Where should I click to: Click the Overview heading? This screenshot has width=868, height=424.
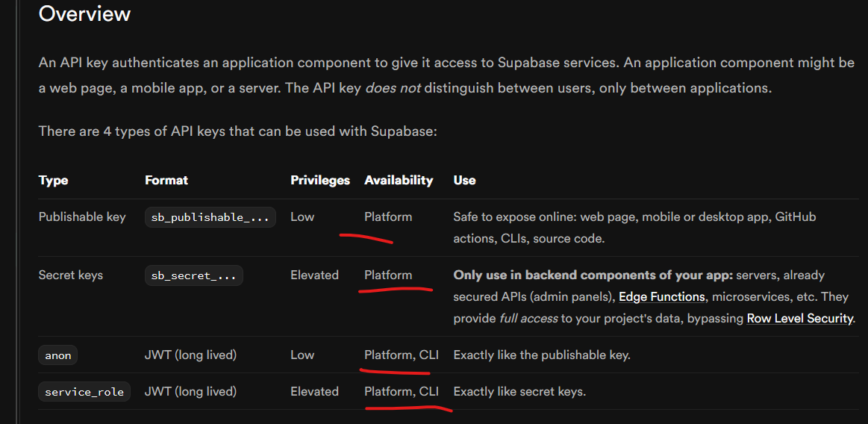pos(84,13)
